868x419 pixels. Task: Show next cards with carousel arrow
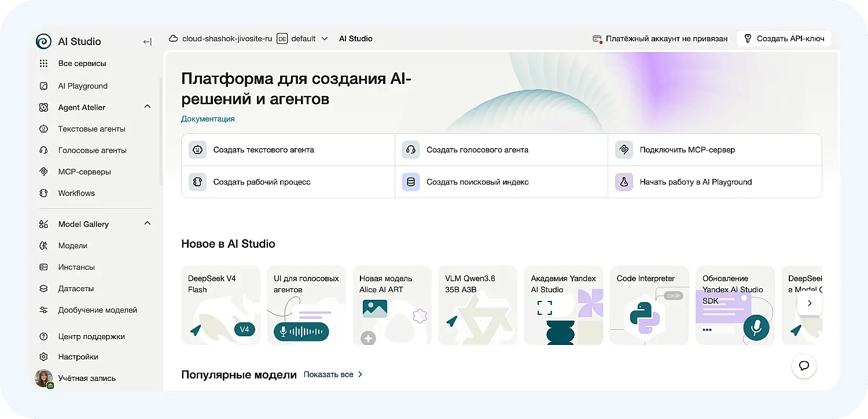(x=810, y=303)
